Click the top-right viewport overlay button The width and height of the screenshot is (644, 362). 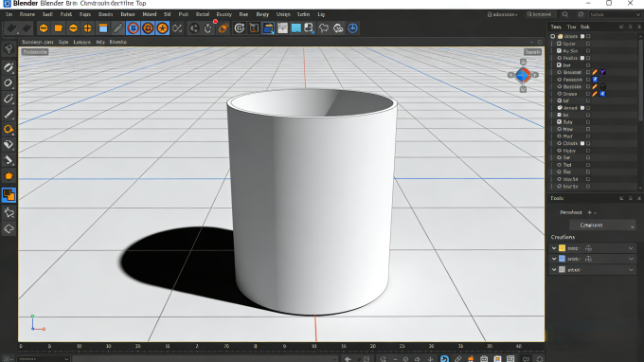click(x=532, y=52)
